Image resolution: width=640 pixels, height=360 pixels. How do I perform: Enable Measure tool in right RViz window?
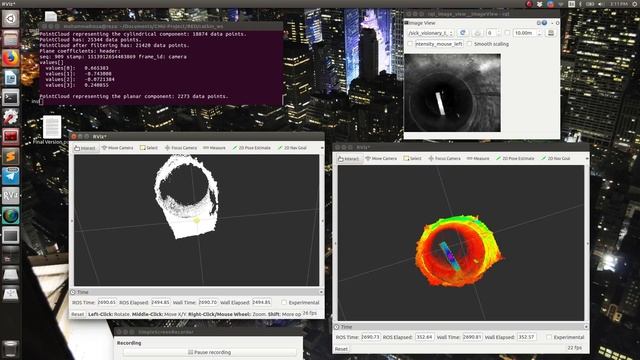478,158
